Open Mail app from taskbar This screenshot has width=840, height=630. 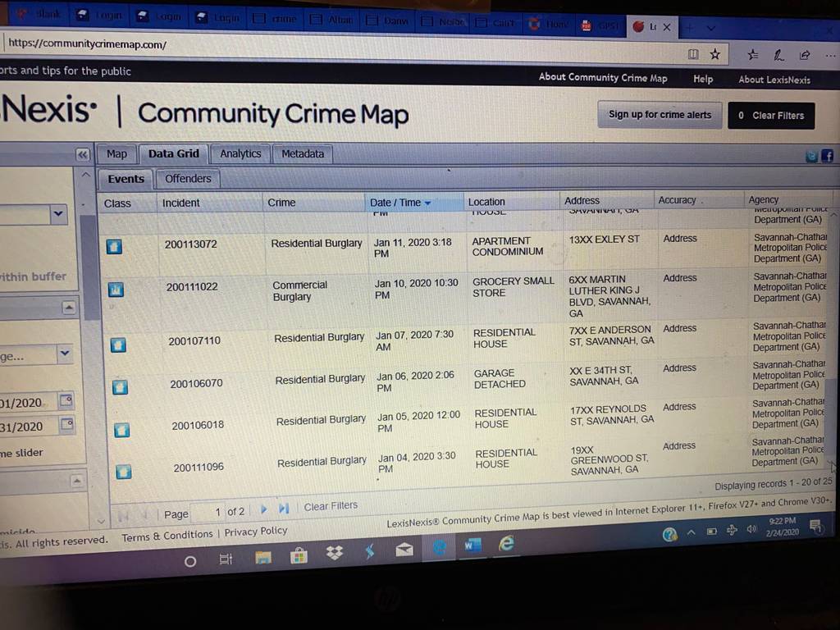[404, 549]
